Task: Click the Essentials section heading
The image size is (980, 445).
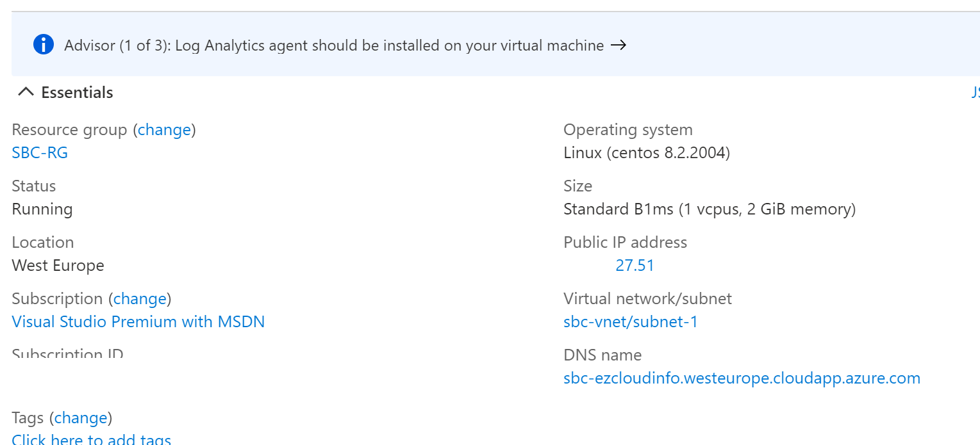Action: coord(77,92)
